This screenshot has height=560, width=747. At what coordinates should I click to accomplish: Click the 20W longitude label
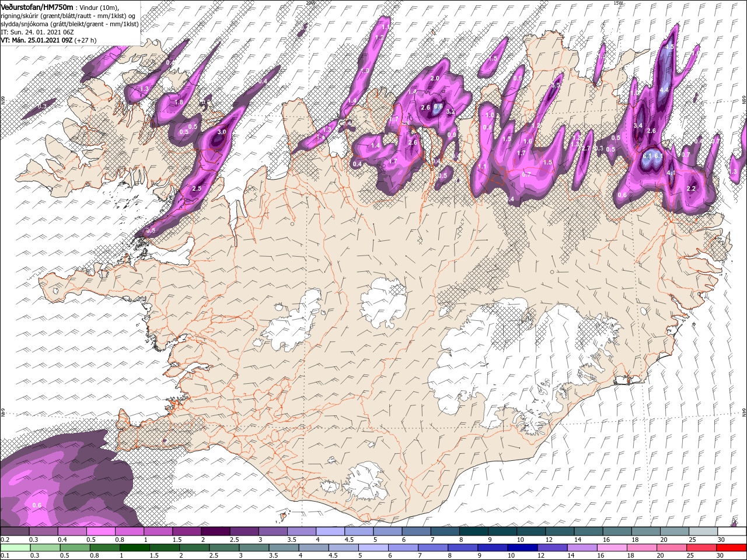(310, 2)
